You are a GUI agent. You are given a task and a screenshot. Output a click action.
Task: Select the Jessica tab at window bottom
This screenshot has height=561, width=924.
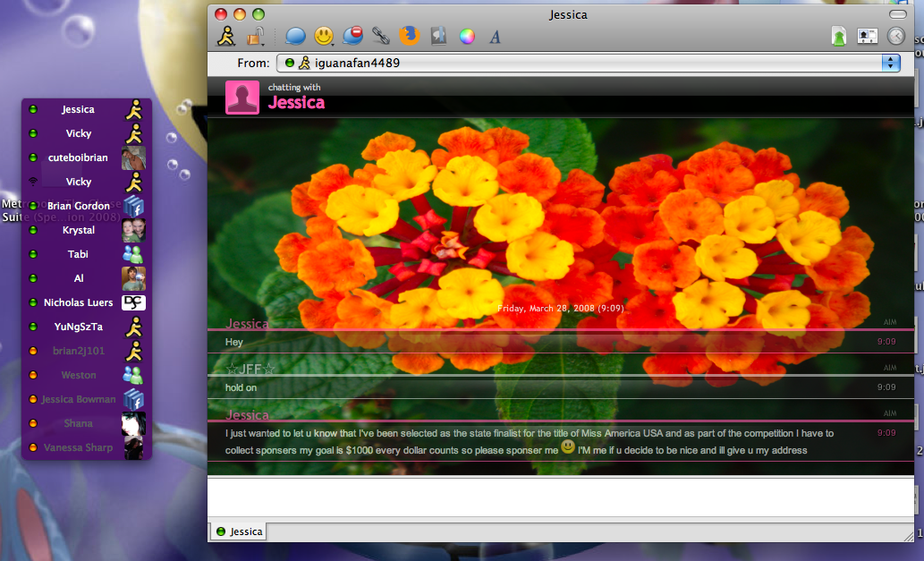239,531
